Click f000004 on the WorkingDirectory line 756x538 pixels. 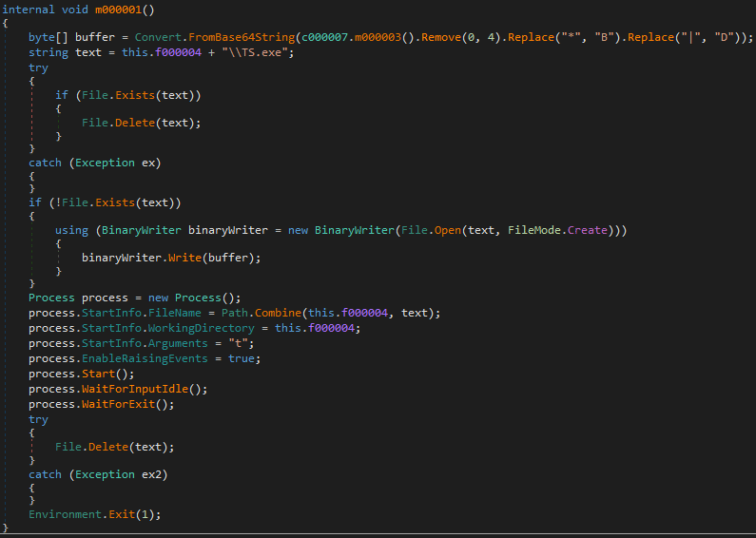coord(331,328)
